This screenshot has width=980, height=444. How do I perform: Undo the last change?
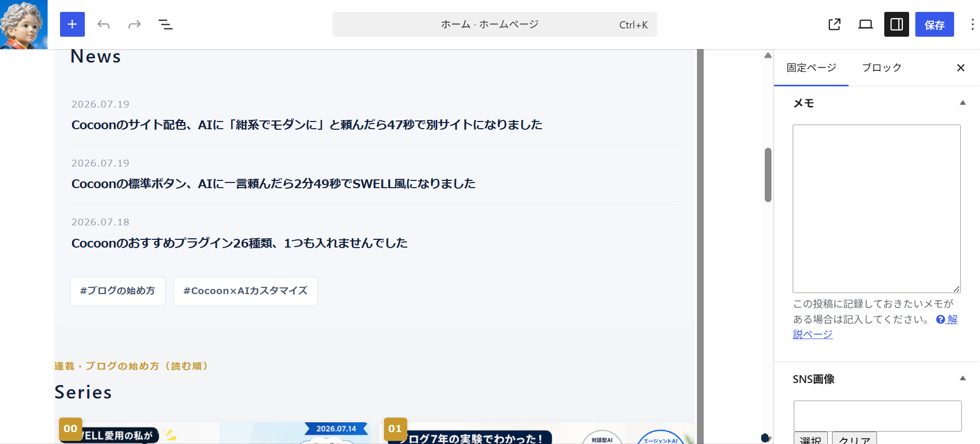click(x=103, y=24)
